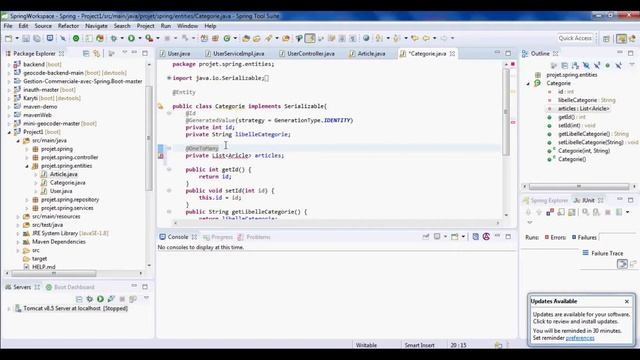Screen dimensions: 640x360
Task: Switch to the UserServiceImpl.java tab
Action: (235, 53)
